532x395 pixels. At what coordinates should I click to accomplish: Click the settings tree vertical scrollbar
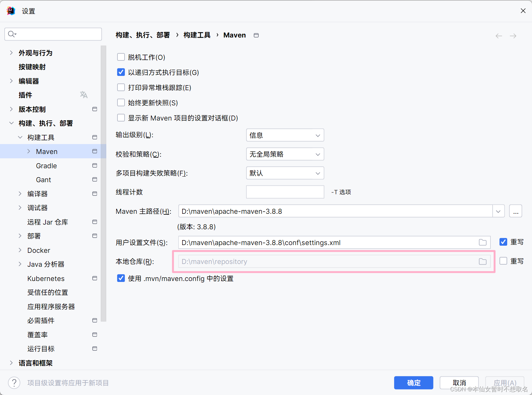pos(103,183)
